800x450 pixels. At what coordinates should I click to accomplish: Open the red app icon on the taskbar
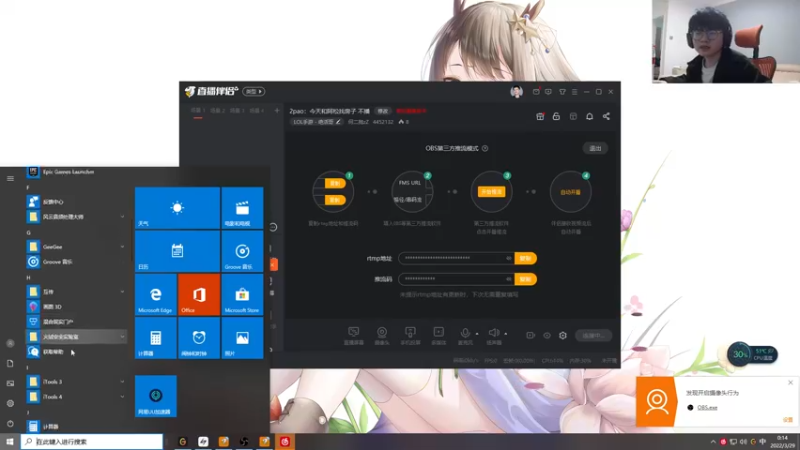pos(285,442)
